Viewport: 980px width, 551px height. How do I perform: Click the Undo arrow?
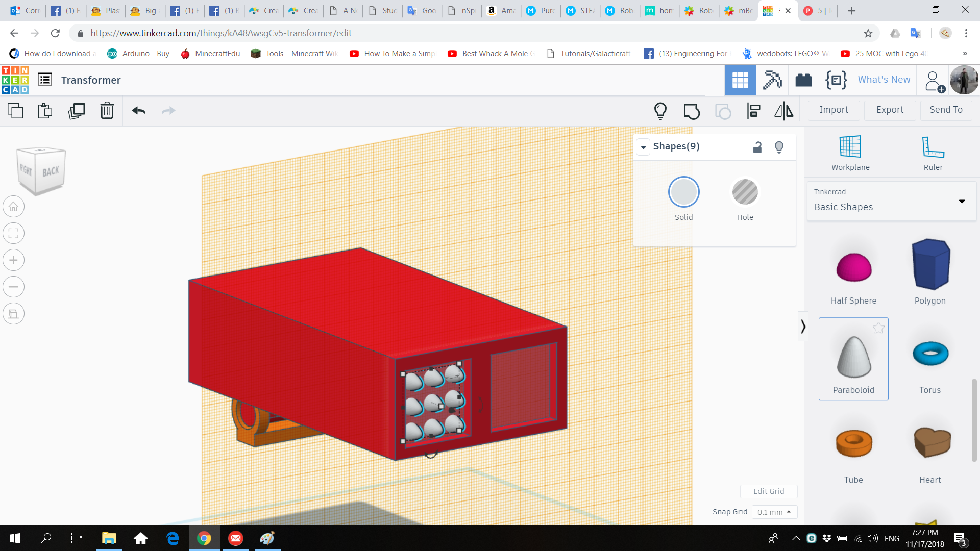138,111
